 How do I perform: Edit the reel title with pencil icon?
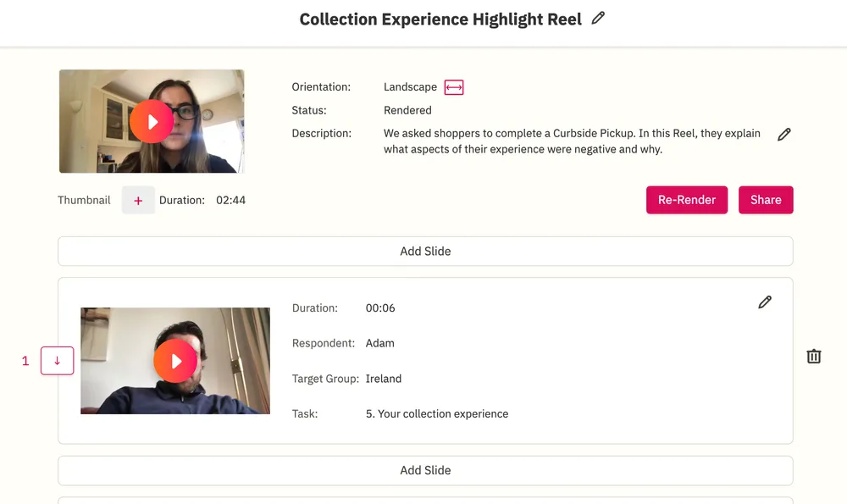(599, 18)
